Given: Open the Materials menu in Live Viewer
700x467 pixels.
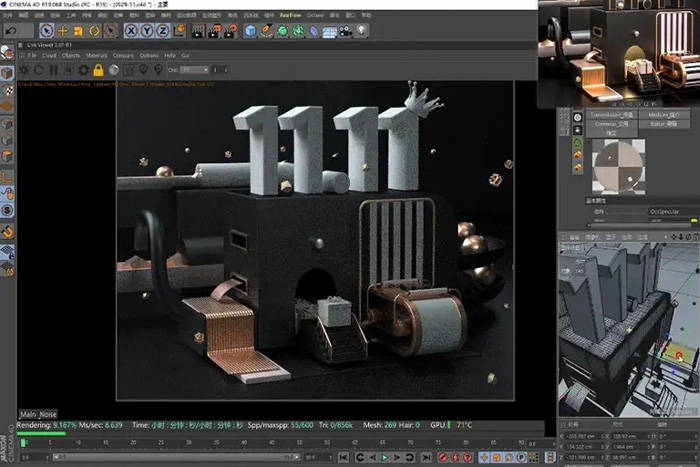Looking at the screenshot, I should [96, 55].
